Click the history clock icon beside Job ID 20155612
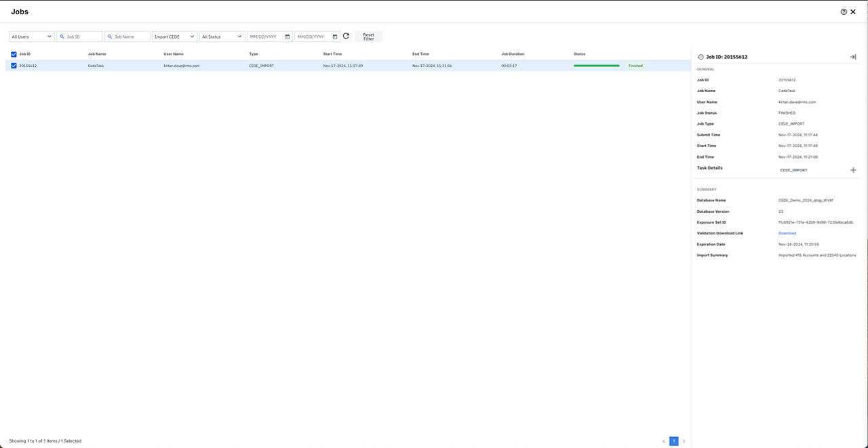Image resolution: width=868 pixels, height=448 pixels. coord(699,56)
